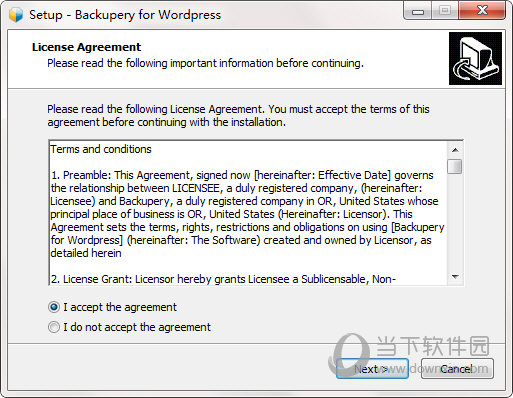Abort installation with the Cancel button
Image resolution: width=513 pixels, height=398 pixels.
click(x=457, y=369)
